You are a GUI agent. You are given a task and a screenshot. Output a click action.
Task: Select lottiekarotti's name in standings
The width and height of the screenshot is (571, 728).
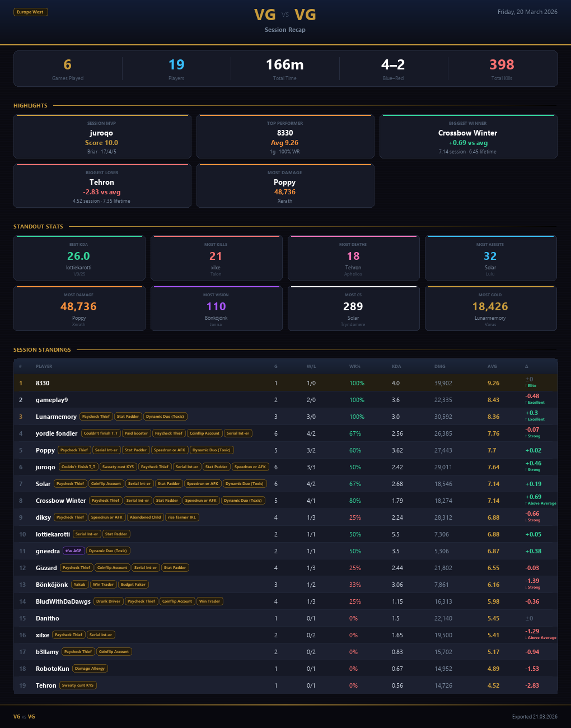(x=53, y=534)
